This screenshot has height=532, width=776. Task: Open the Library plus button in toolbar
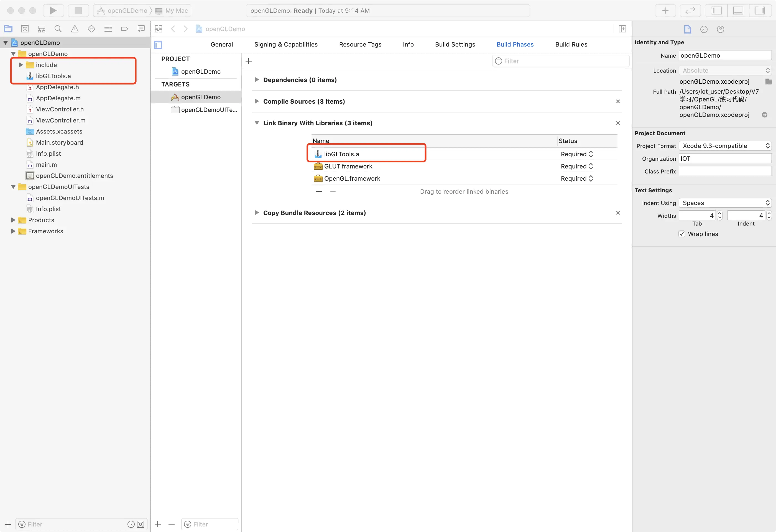(x=665, y=10)
